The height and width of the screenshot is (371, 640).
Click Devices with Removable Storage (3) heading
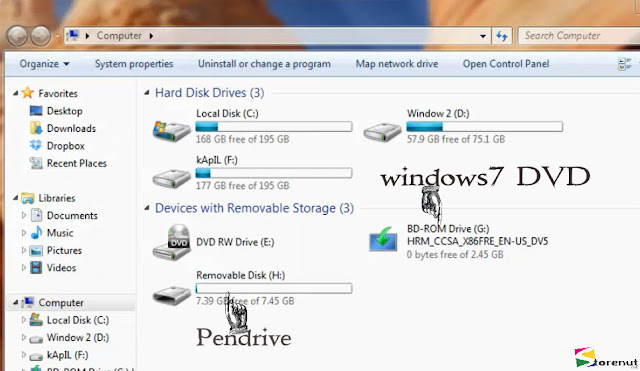pyautogui.click(x=254, y=208)
